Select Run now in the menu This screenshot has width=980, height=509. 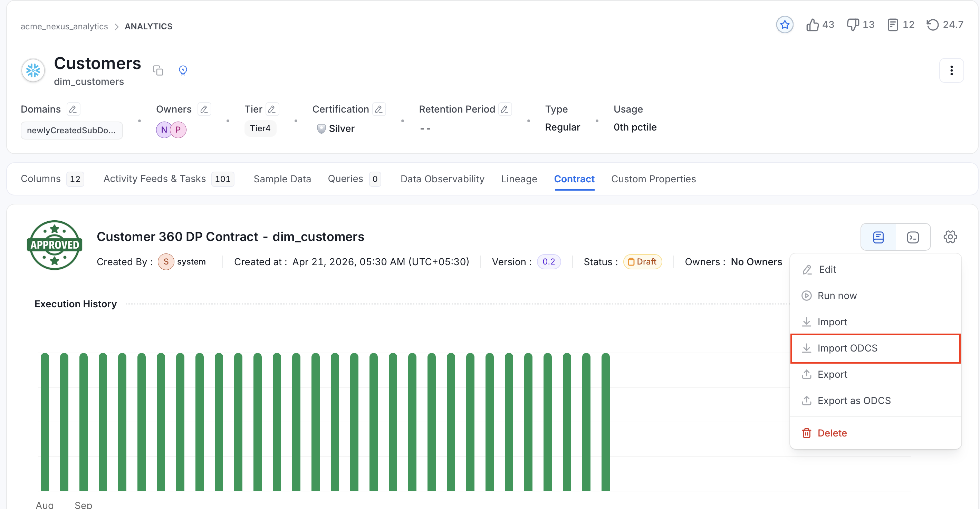(875, 296)
